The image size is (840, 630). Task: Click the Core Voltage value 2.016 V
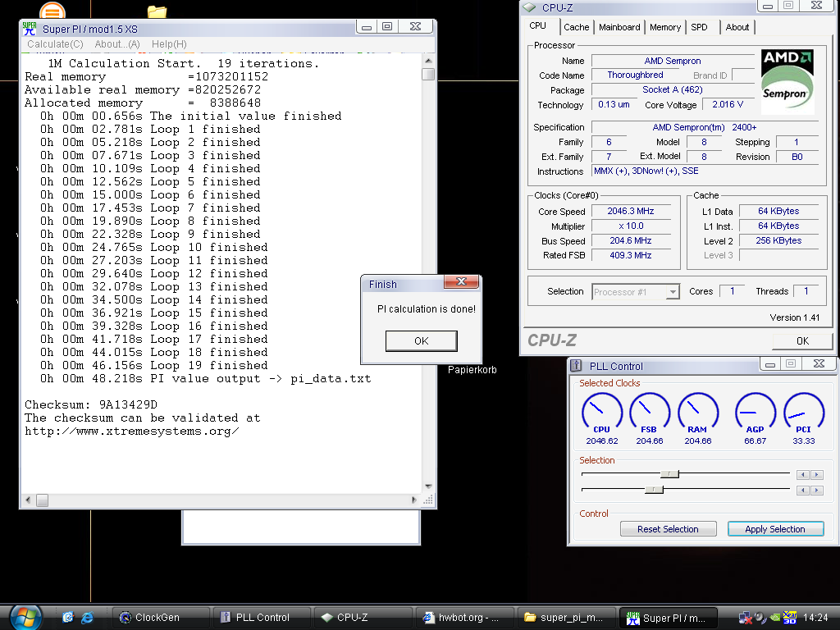pos(728,104)
